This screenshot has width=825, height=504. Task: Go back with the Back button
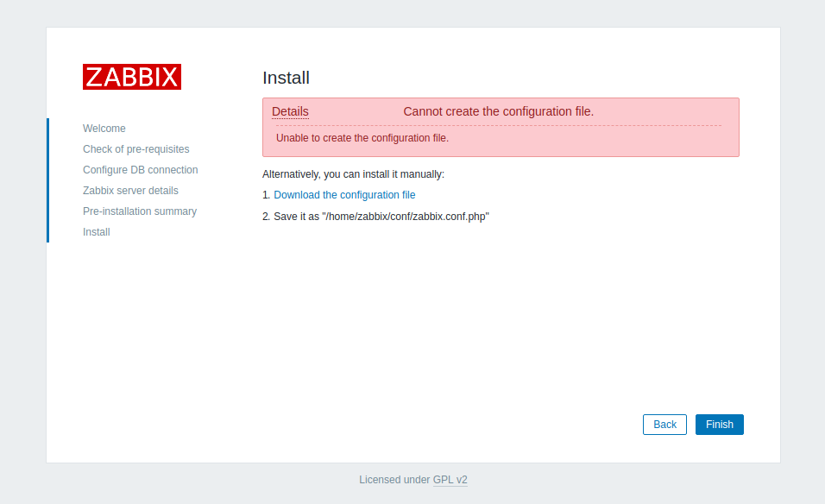[664, 424]
